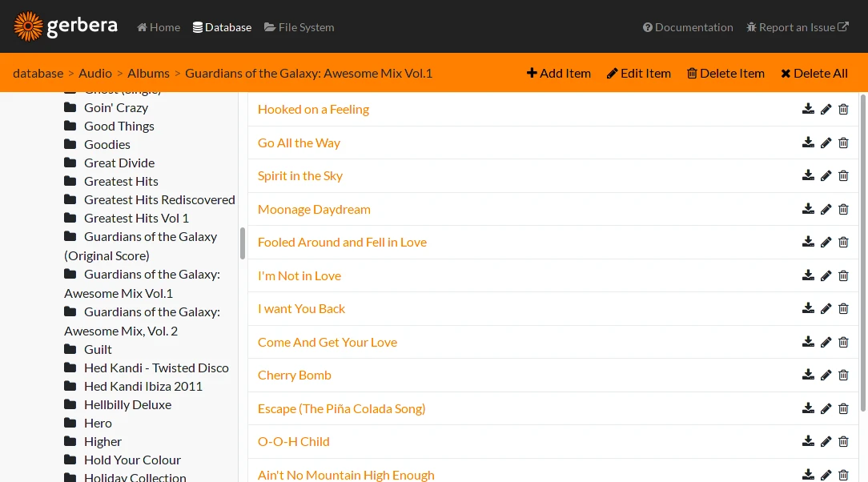Viewport: 868px width, 482px height.
Task: Delete the Go All the Way item
Action: [x=843, y=143]
